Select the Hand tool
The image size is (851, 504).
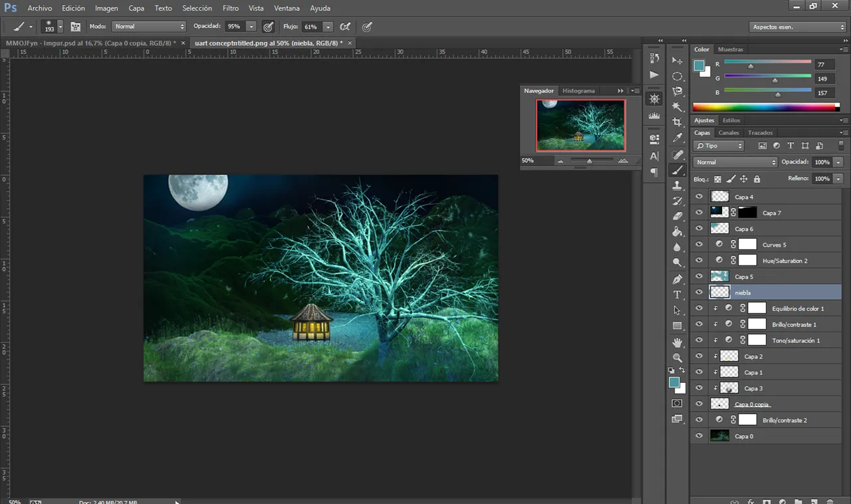677,342
